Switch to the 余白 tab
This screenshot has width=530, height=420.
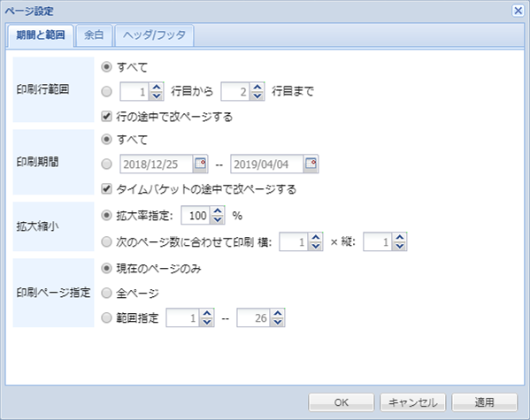94,35
